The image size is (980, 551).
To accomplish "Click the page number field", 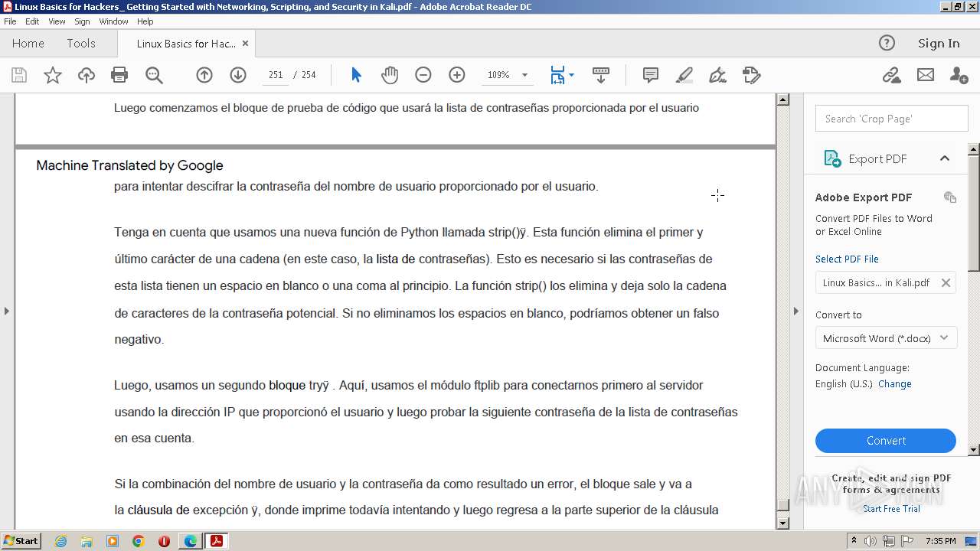I will click(x=276, y=75).
